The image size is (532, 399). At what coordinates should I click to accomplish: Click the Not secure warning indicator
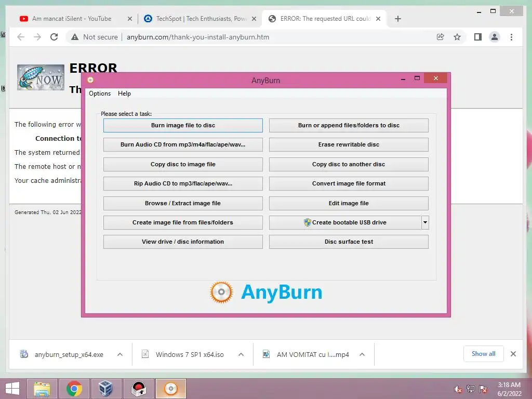click(95, 37)
